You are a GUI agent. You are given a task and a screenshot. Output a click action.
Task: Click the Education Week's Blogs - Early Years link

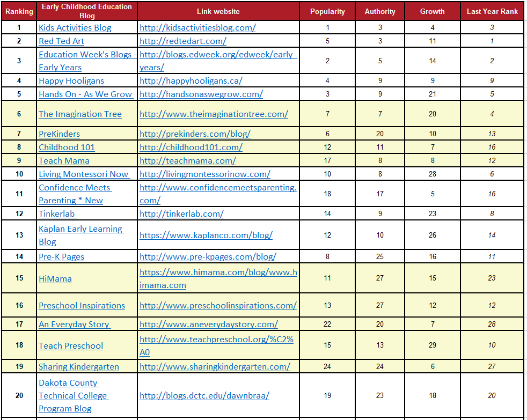[87, 61]
